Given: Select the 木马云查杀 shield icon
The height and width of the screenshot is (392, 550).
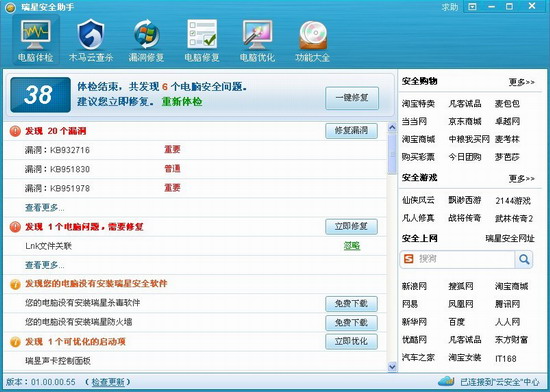Looking at the screenshot, I should coord(90,34).
